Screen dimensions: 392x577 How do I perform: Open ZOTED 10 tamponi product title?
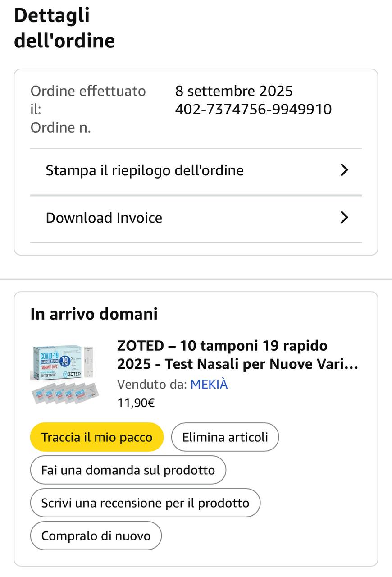237,355
